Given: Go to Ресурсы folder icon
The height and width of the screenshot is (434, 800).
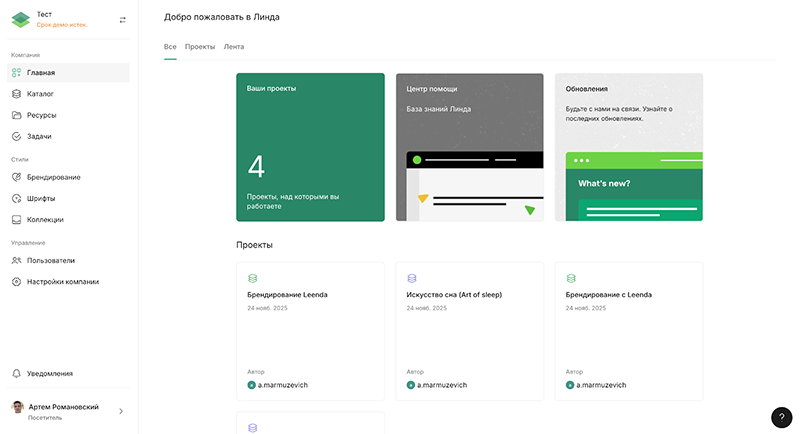Looking at the screenshot, I should pyautogui.click(x=17, y=115).
